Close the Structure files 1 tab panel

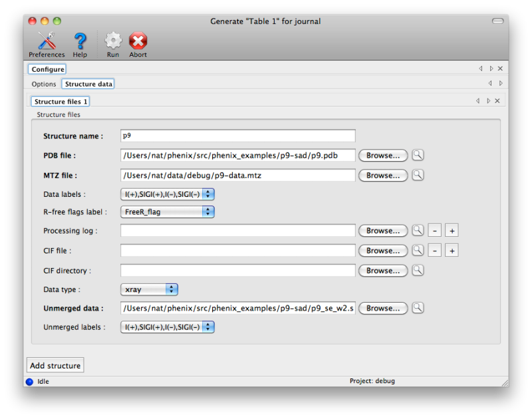tap(497, 101)
